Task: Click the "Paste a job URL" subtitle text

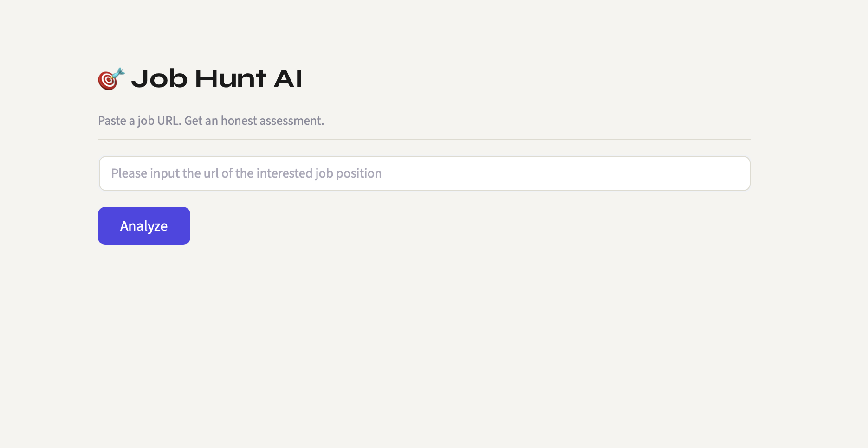Action: 139,121
